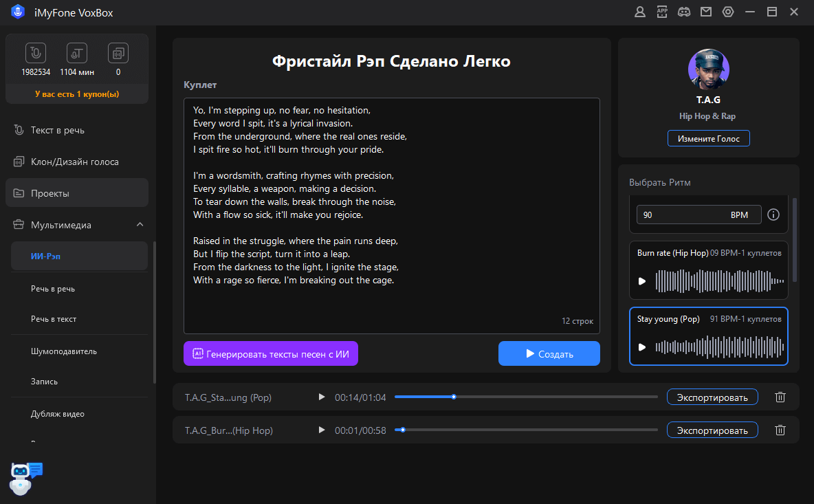Click the 12 строк line counter
The width and height of the screenshot is (814, 504).
tap(577, 321)
